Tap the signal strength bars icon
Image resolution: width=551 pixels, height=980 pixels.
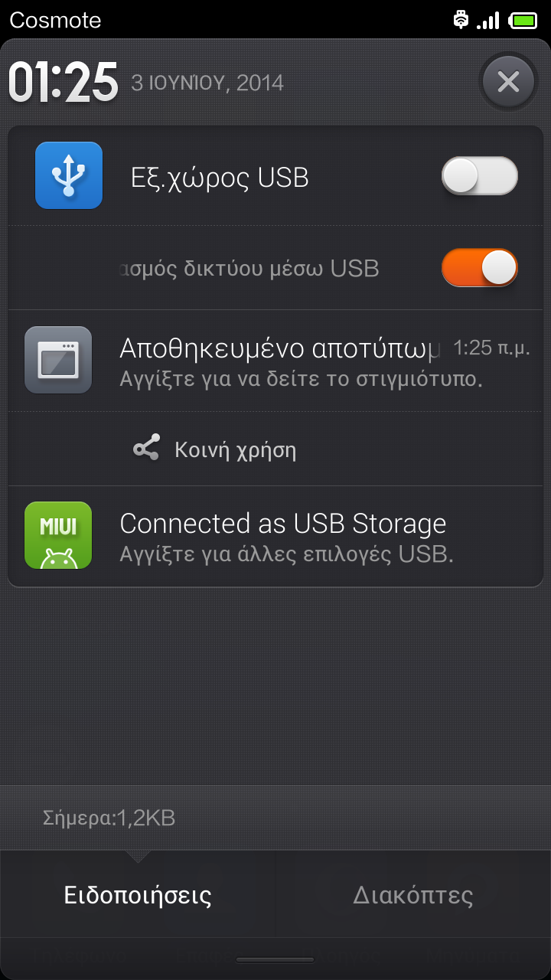488,20
